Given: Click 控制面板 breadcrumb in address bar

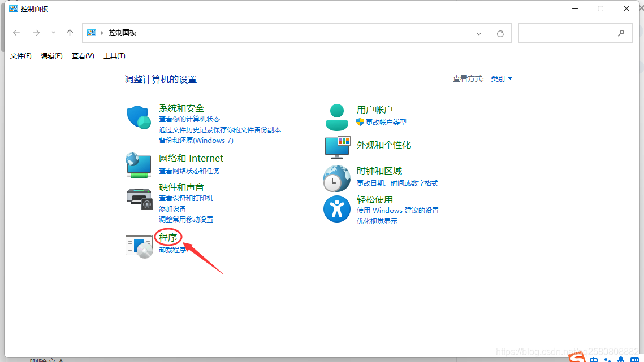Looking at the screenshot, I should point(122,33).
